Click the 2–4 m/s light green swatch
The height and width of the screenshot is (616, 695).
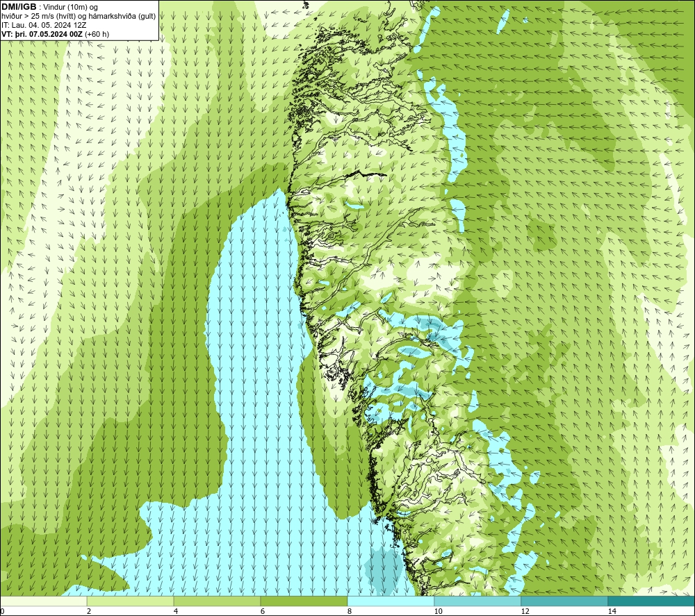point(131,601)
